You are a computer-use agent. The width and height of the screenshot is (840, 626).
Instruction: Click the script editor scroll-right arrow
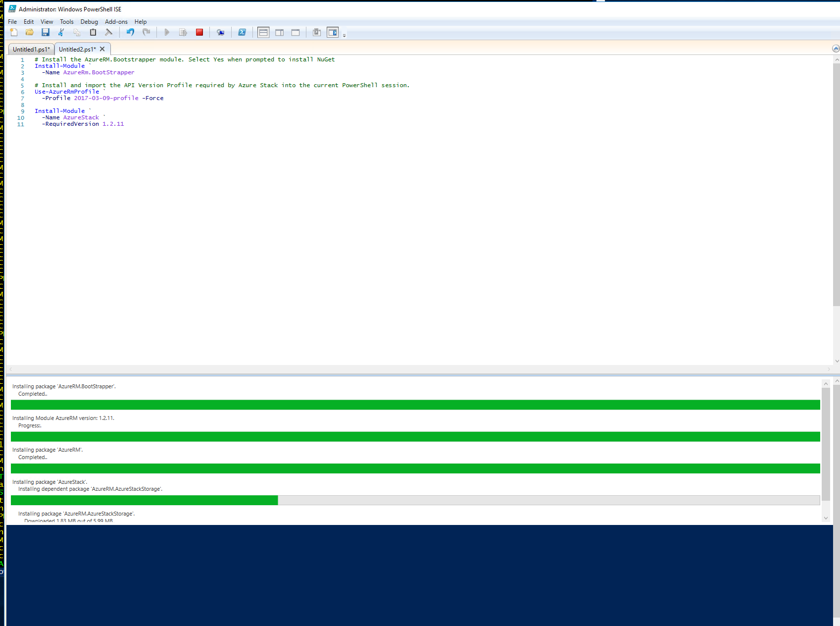[x=829, y=369]
